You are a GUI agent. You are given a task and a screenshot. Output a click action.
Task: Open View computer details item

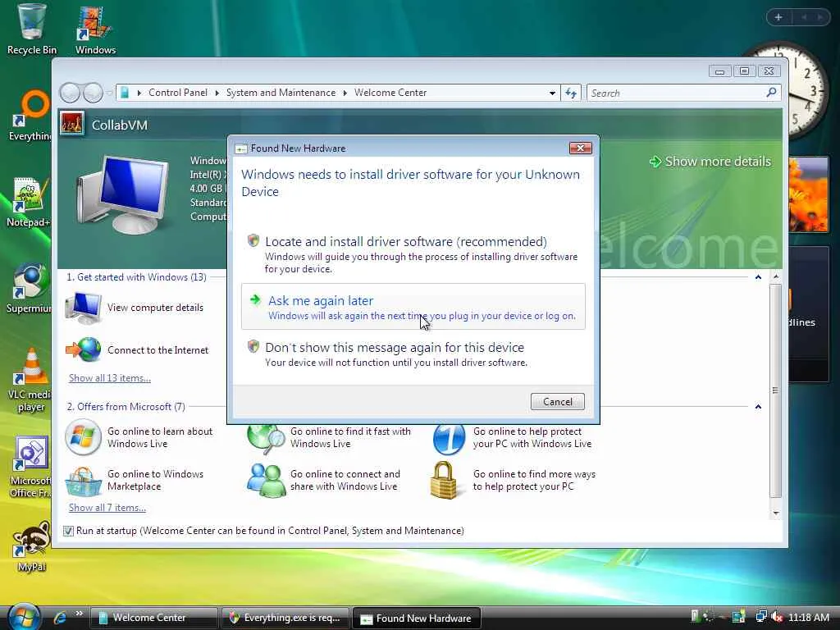[135, 308]
